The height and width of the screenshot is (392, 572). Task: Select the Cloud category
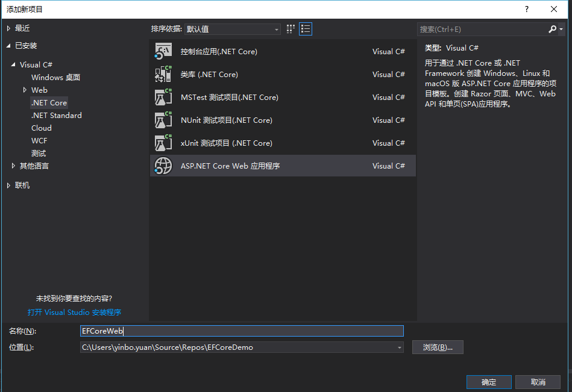[42, 128]
